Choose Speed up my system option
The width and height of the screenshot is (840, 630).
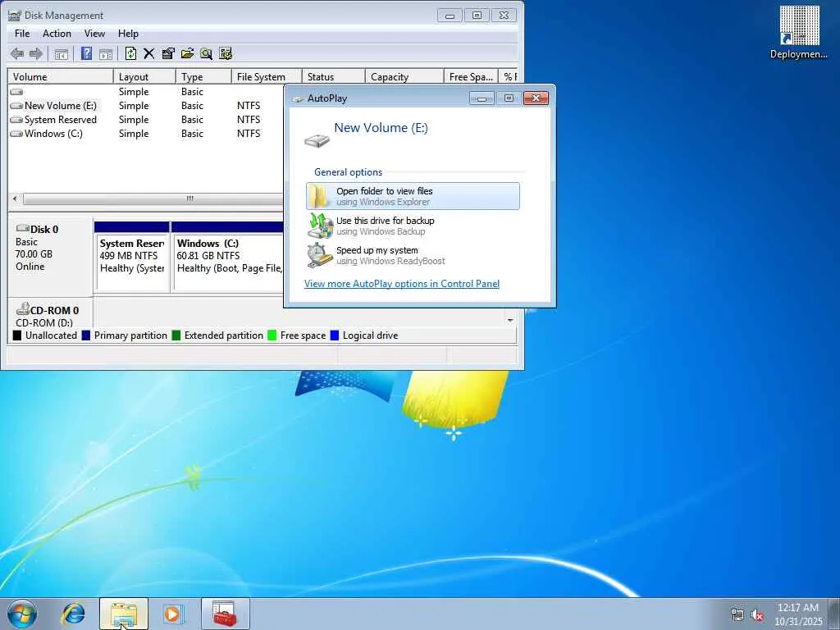[x=413, y=255]
